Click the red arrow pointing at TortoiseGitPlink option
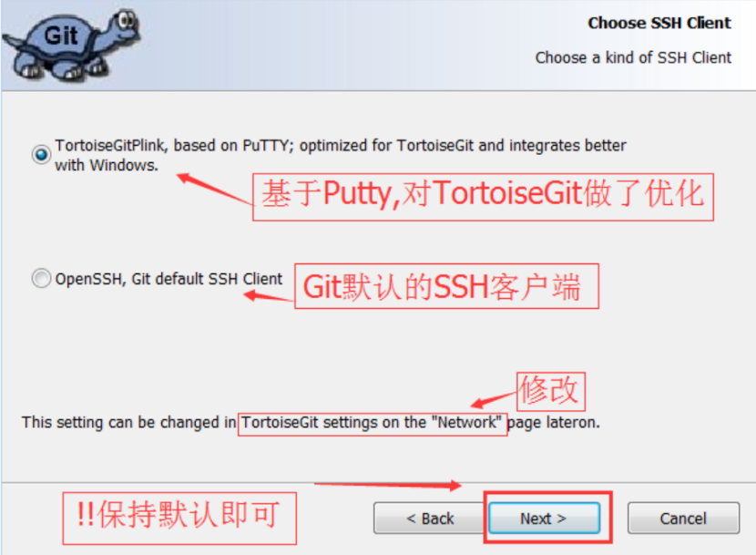 tap(215, 190)
